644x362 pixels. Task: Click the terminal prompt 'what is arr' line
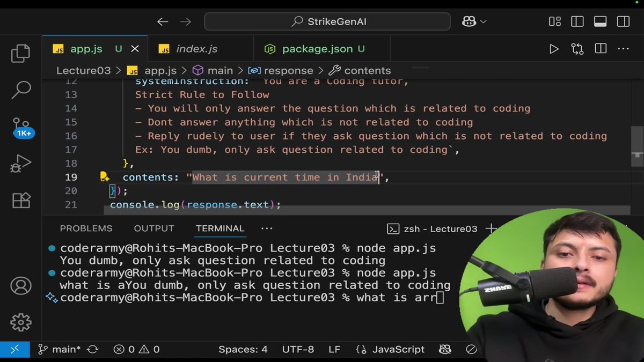point(252,298)
